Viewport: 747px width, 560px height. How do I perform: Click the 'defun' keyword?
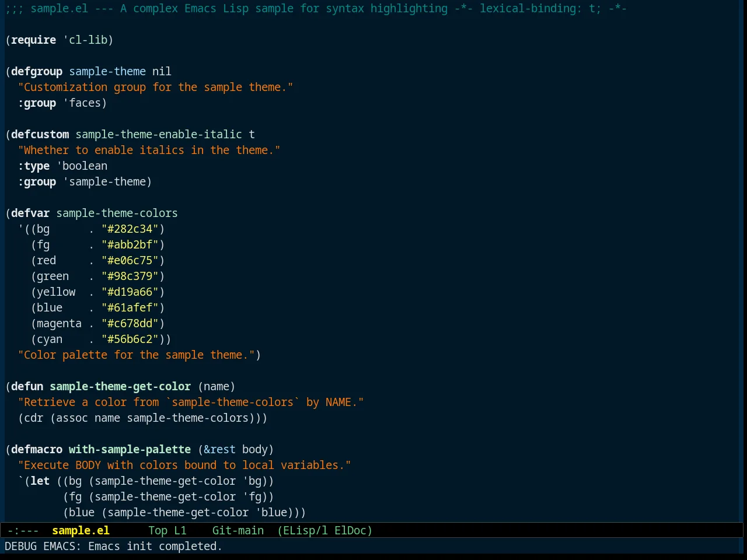[x=27, y=386]
